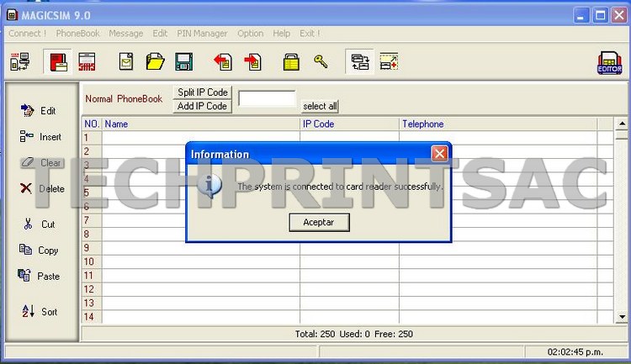The image size is (631, 364).
Task: Open the Edit menu in menu bar
Action: pos(160,34)
